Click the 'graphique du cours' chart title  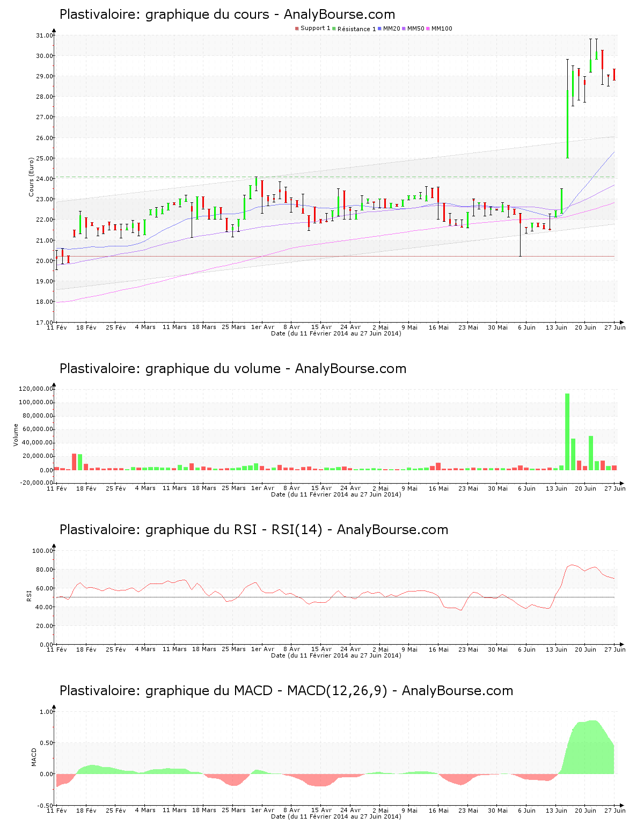coord(228,14)
